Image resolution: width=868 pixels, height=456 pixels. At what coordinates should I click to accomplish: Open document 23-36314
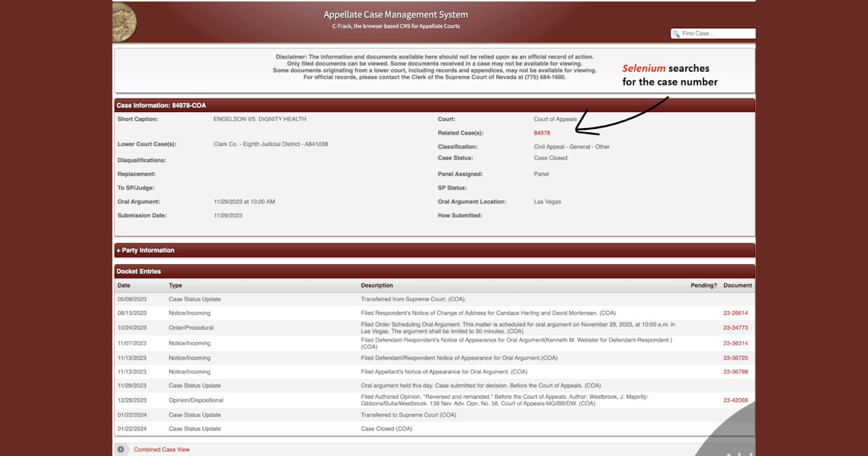[736, 343]
